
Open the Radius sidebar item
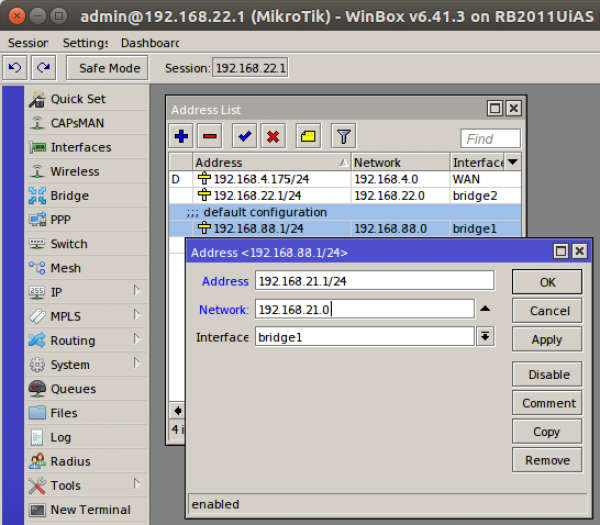pos(87,461)
